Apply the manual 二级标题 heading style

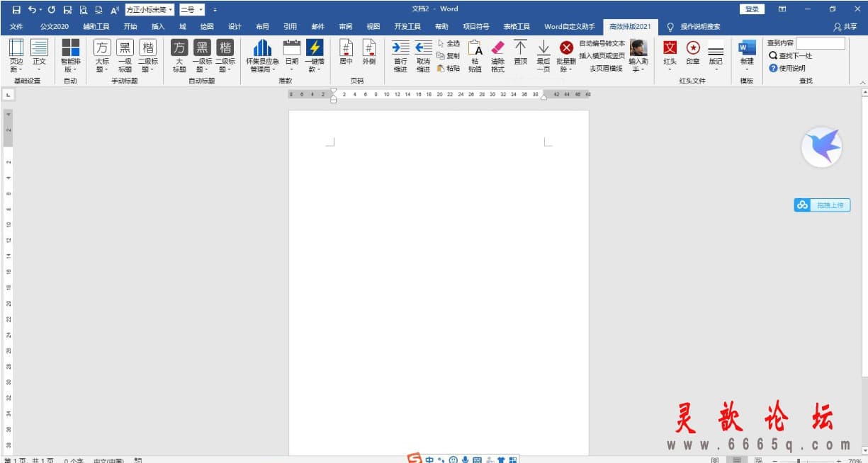point(147,56)
